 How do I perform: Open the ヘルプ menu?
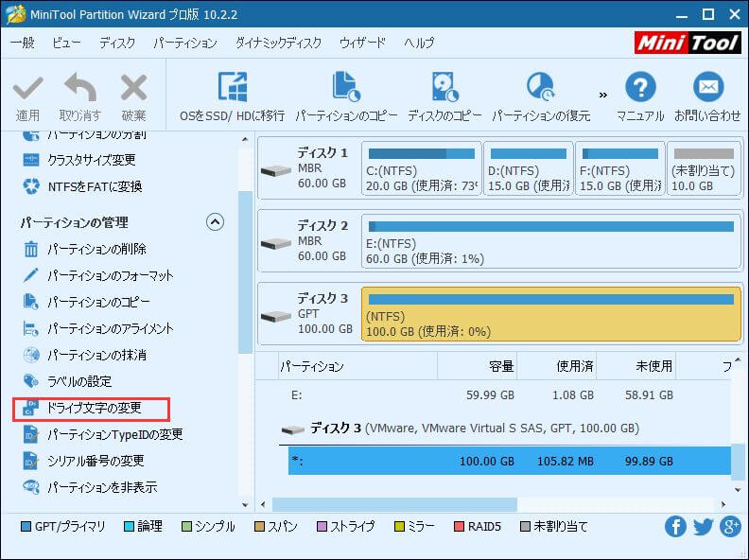419,43
